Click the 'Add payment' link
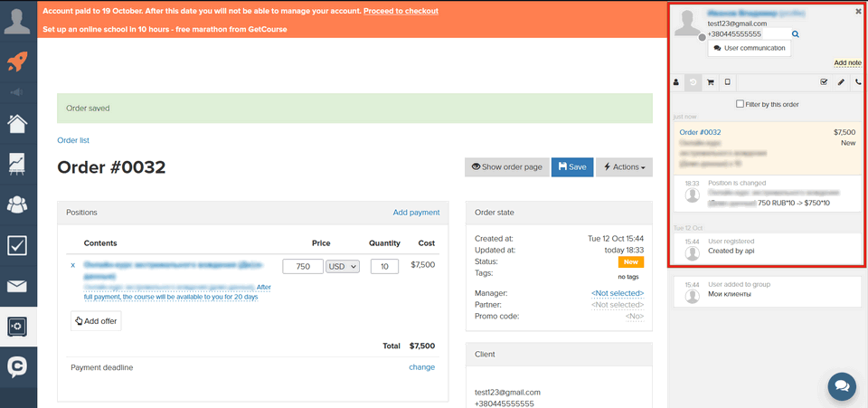This screenshot has width=868, height=408. [x=416, y=213]
